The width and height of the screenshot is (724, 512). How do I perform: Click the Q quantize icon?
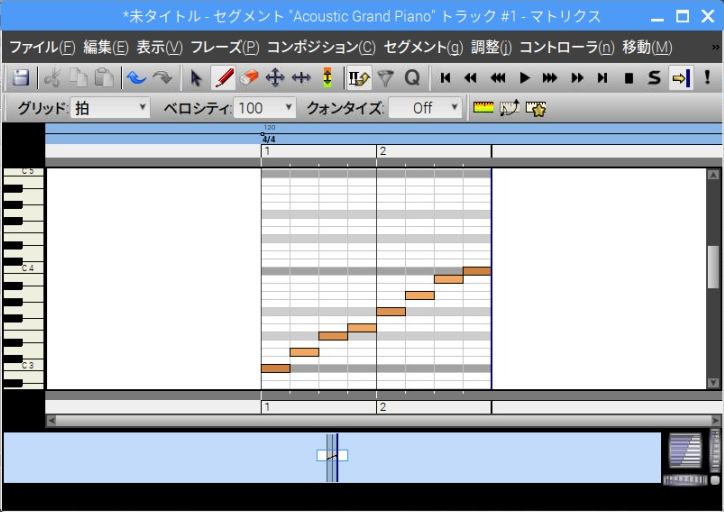click(x=411, y=78)
